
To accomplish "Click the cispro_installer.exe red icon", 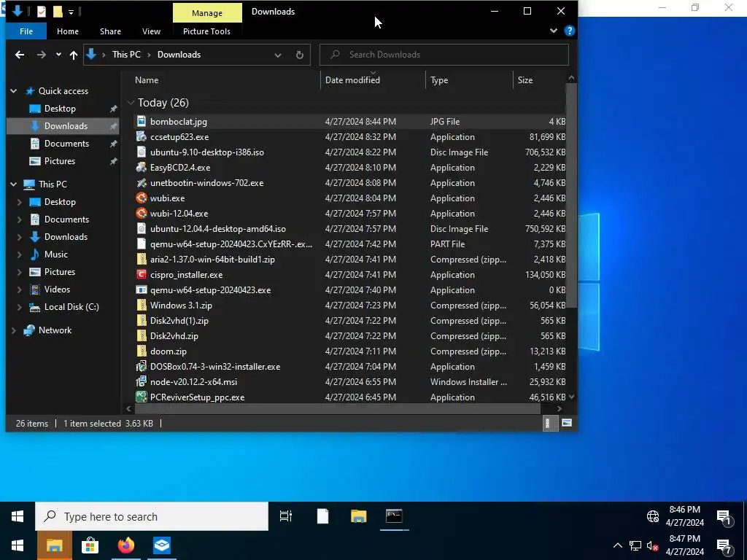I will (x=141, y=274).
